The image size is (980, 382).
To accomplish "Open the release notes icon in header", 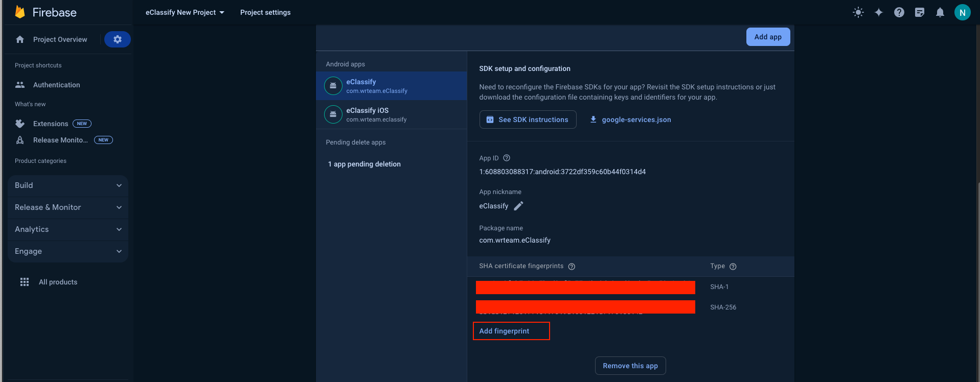I will click(x=919, y=12).
